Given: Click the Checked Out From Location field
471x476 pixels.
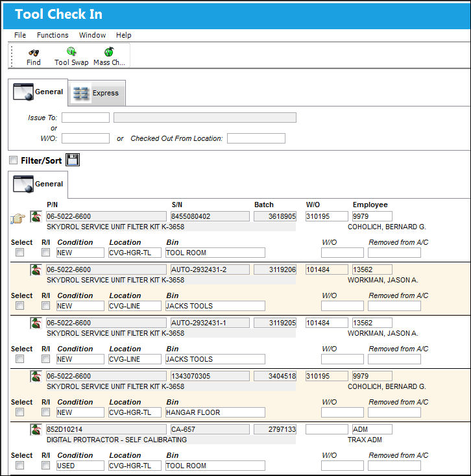Looking at the screenshot, I should click(256, 138).
